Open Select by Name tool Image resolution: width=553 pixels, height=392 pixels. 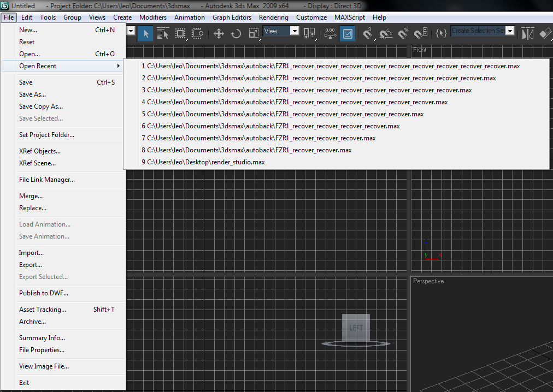coord(163,33)
